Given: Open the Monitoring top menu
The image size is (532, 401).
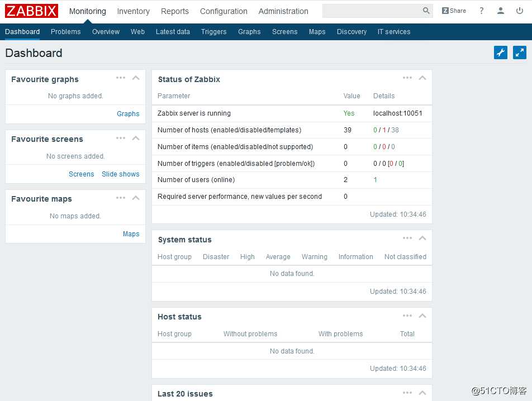Looking at the screenshot, I should 88,11.
